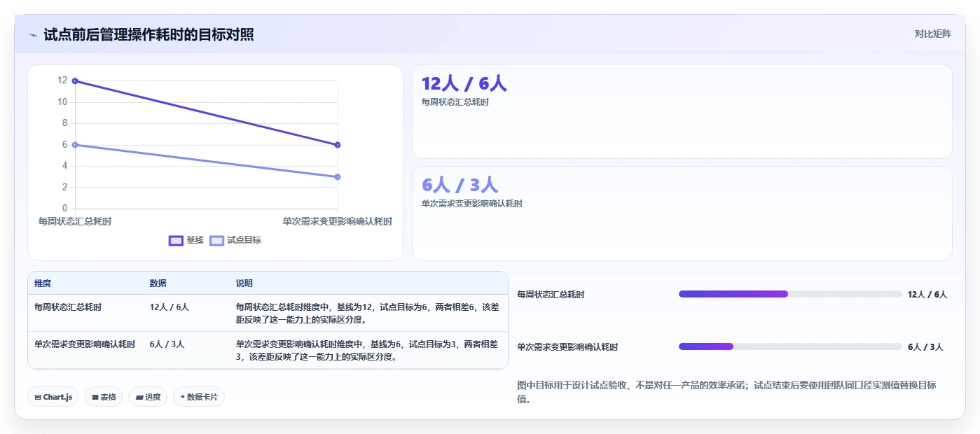
Task: Click the 数据 column header
Action: (x=158, y=283)
